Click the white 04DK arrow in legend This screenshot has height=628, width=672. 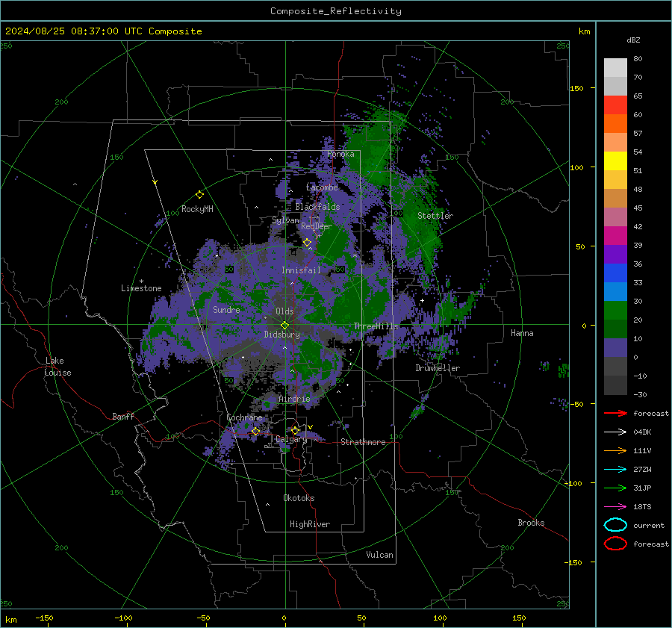[615, 432]
